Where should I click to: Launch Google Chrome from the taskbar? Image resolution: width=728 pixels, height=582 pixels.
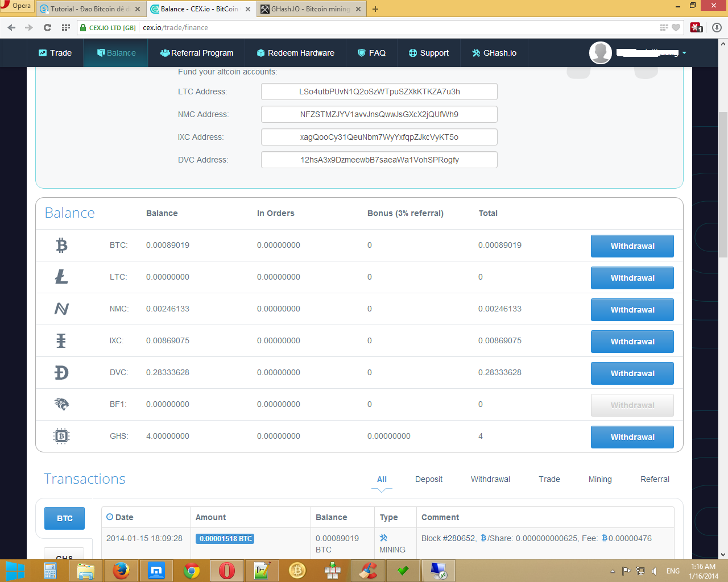click(192, 571)
